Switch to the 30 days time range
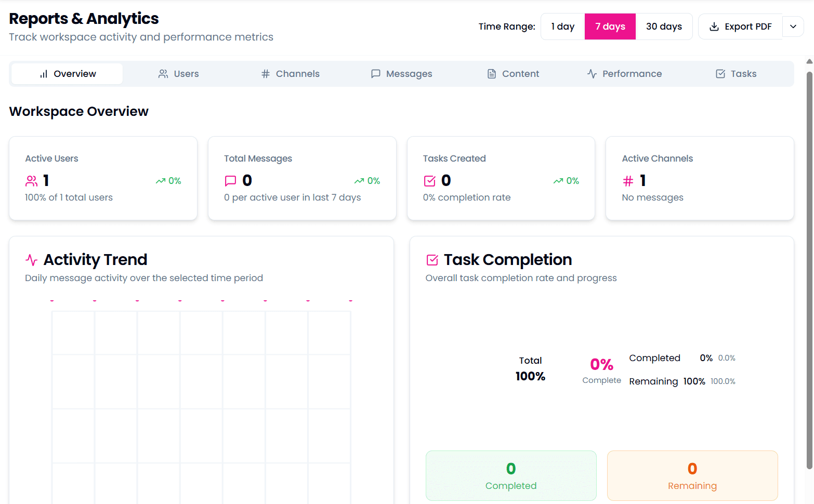 (664, 26)
